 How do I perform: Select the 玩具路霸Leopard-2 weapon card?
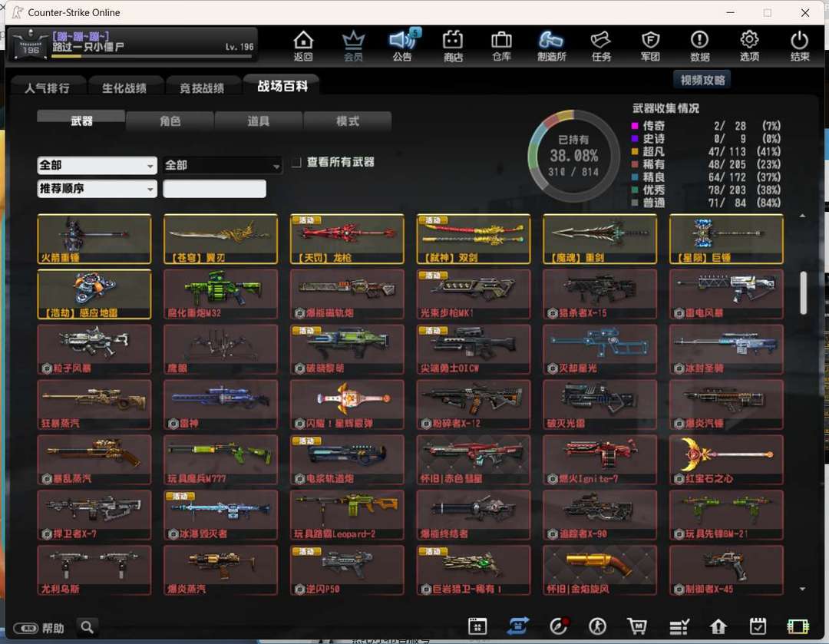coord(347,515)
